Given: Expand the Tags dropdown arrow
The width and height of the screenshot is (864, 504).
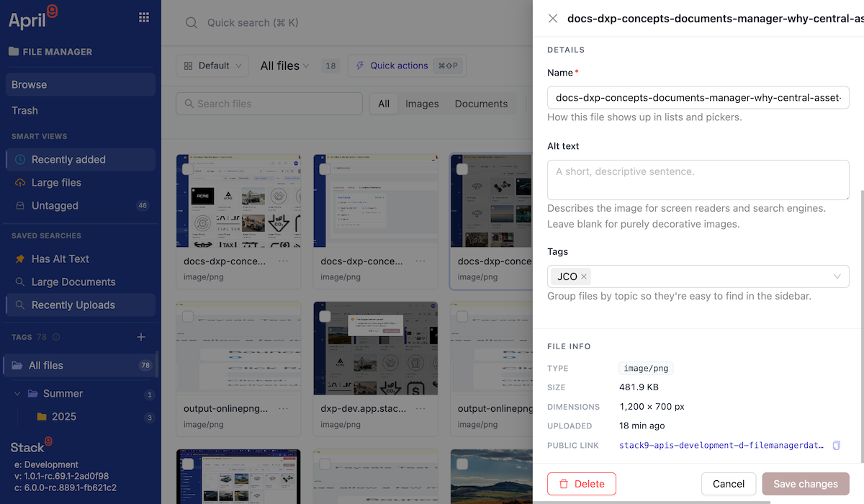Looking at the screenshot, I should point(837,276).
